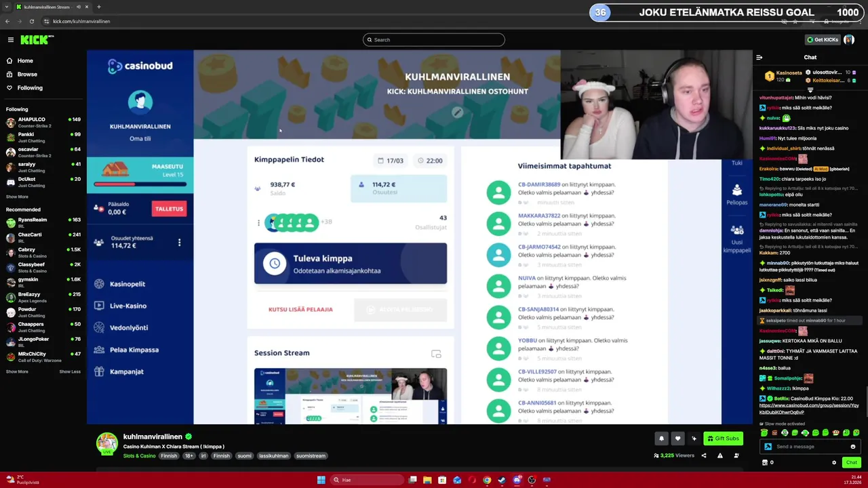This screenshot has width=868, height=488.
Task: Open casinobud link in BotRix message
Action: (x=809, y=409)
